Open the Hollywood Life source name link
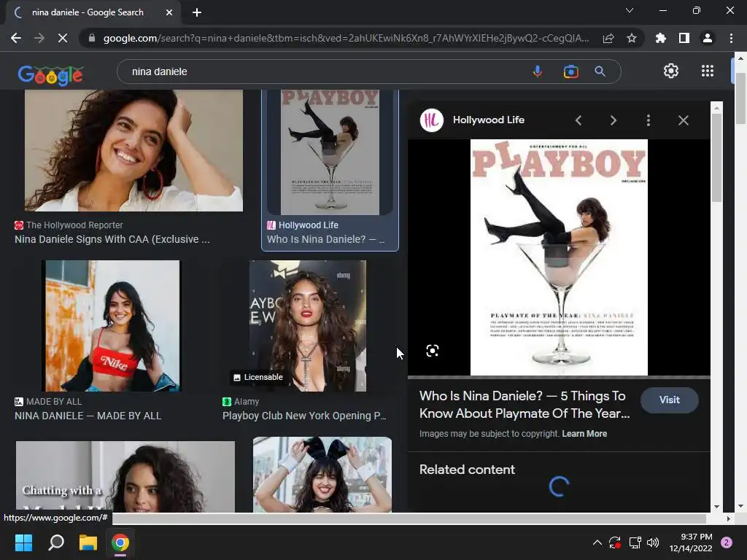 tap(488, 120)
